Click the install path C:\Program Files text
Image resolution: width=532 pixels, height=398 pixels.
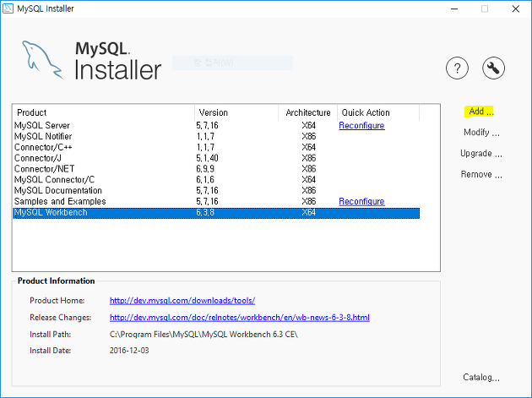point(204,335)
